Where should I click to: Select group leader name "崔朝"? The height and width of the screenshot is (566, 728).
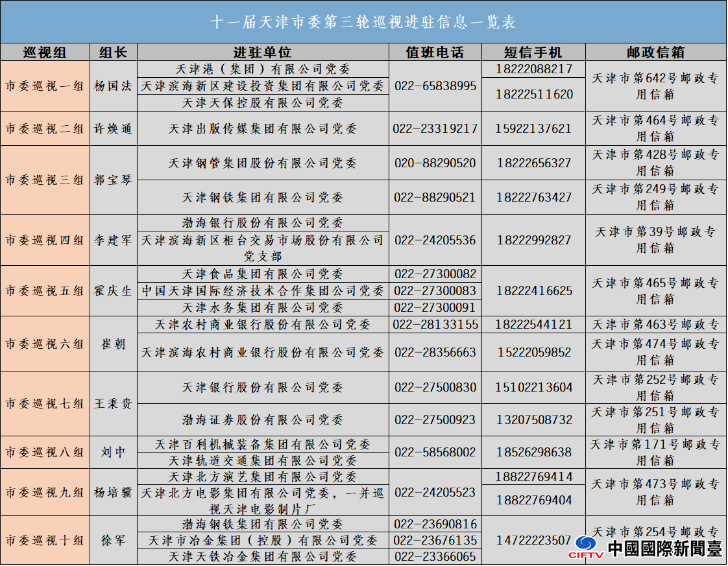point(114,344)
